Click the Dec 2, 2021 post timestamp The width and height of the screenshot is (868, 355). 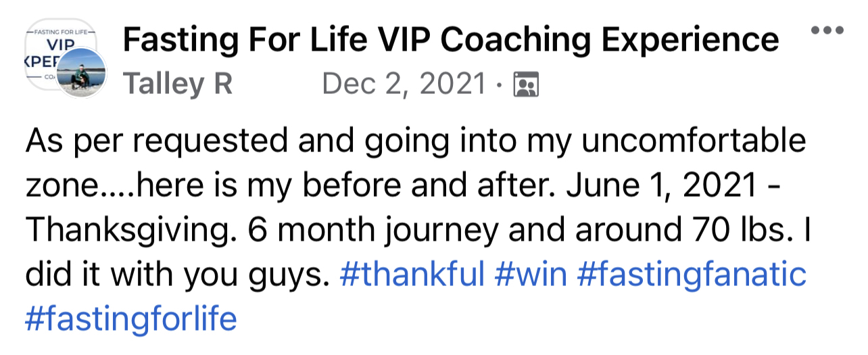click(x=404, y=85)
